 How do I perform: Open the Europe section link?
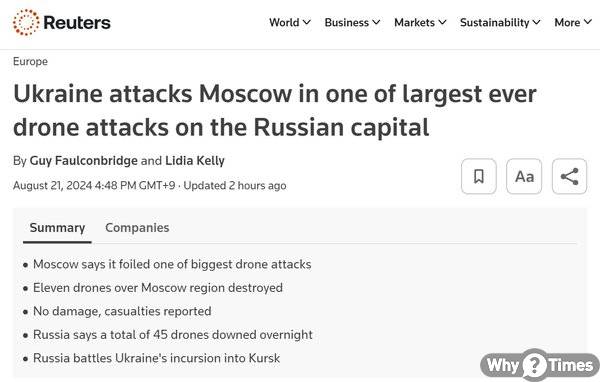[x=30, y=62]
